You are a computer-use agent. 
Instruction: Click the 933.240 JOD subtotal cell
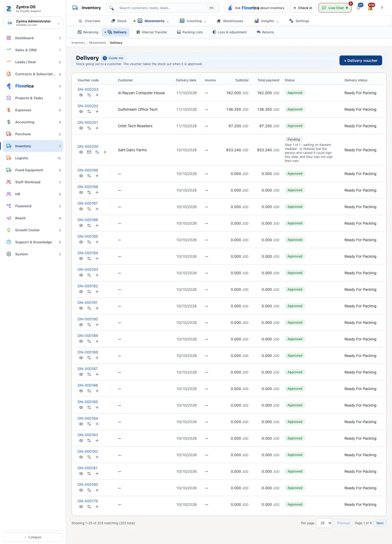237,150
